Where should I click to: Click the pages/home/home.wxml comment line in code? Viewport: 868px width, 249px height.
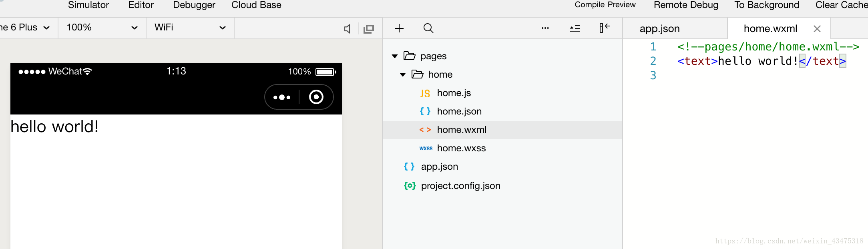(768, 47)
